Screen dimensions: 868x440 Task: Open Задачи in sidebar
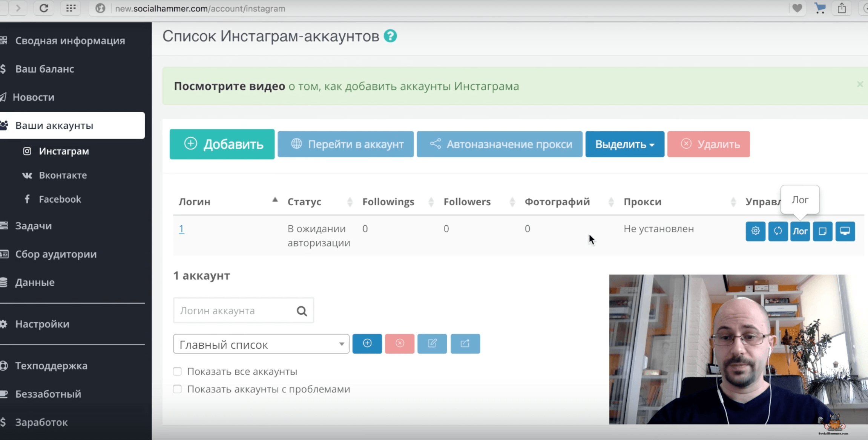tap(33, 226)
